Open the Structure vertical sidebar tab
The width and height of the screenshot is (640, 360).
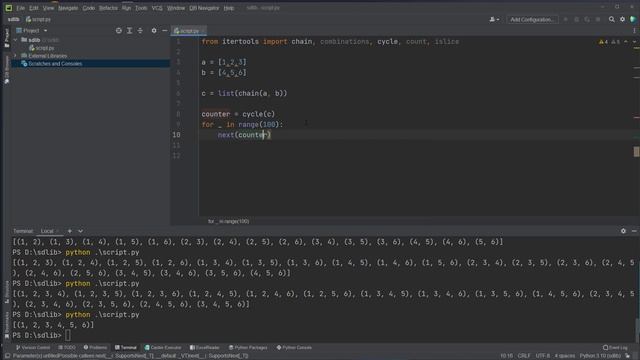[x=7, y=292]
